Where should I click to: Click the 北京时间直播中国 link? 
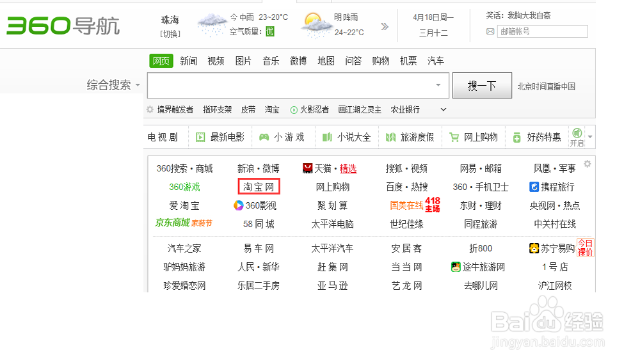pyautogui.click(x=547, y=86)
